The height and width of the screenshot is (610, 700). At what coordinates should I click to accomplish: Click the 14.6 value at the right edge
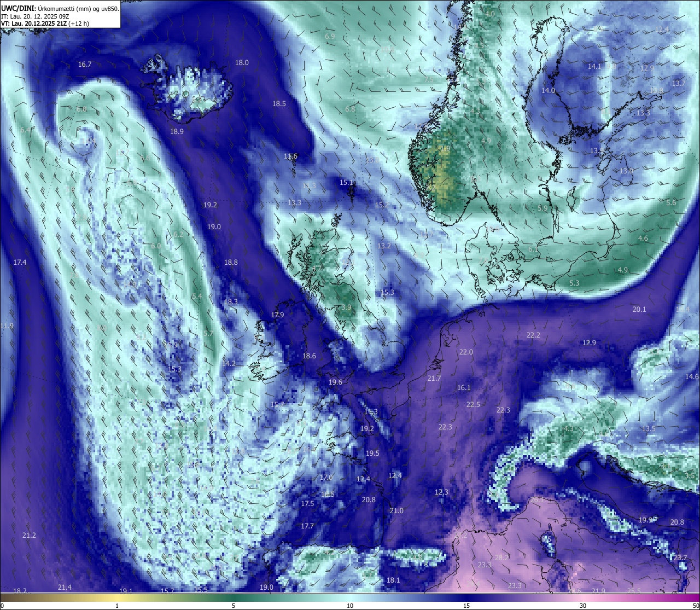click(692, 377)
